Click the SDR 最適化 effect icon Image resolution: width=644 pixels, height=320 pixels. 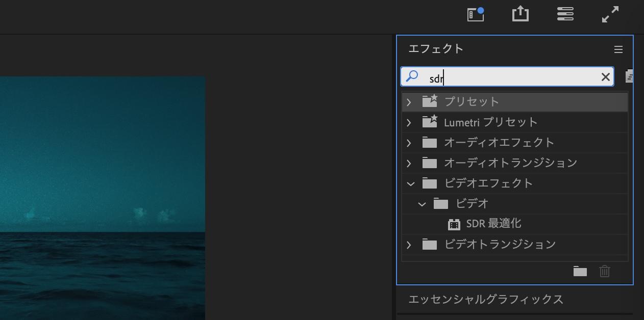[x=454, y=224]
